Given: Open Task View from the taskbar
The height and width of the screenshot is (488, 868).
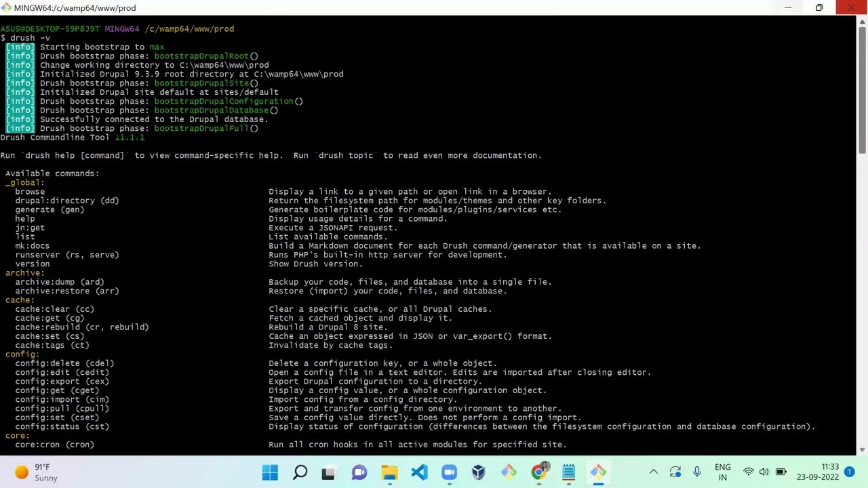Looking at the screenshot, I should point(329,472).
